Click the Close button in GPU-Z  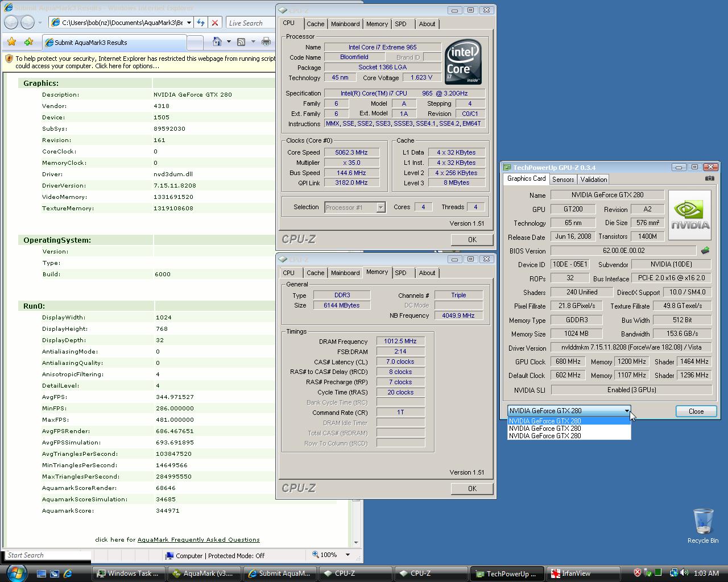[x=696, y=411]
